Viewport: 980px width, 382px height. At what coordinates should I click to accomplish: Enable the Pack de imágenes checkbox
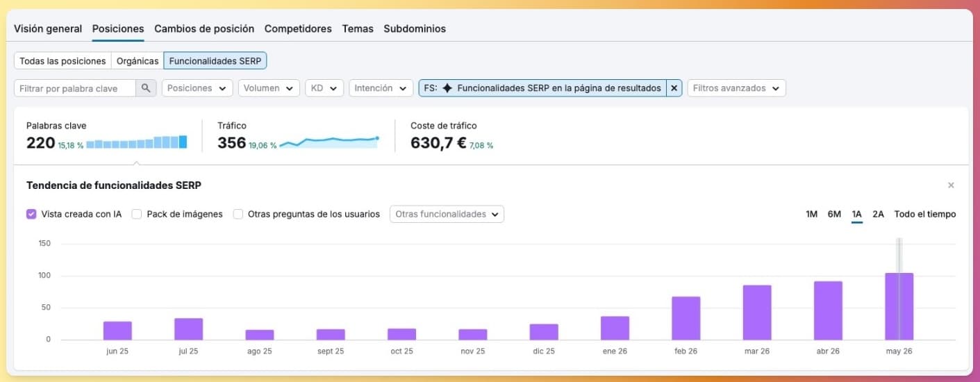pyautogui.click(x=137, y=214)
